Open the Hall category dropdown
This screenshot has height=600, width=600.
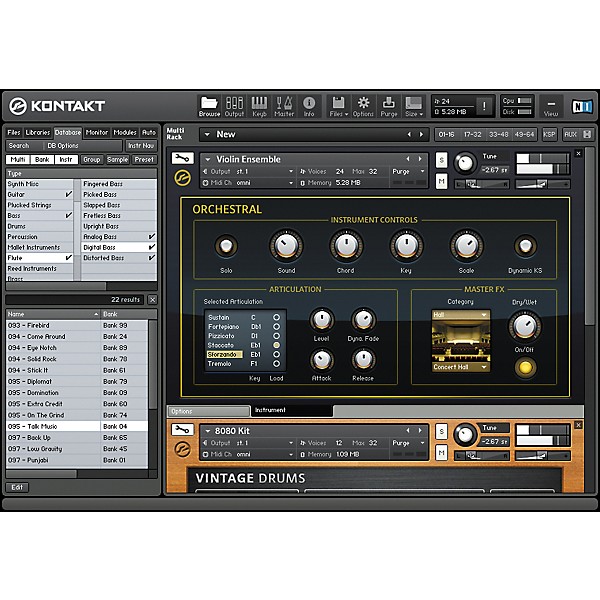click(x=461, y=315)
